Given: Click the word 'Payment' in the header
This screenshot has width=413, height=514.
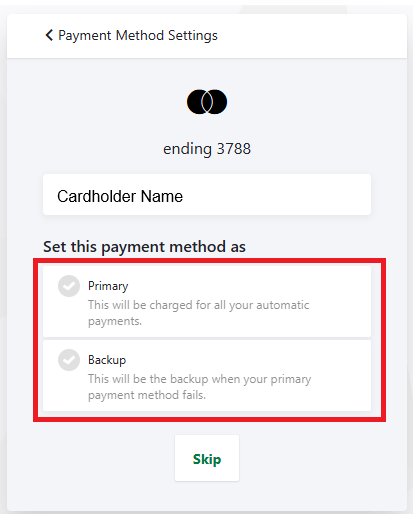Looking at the screenshot, I should (x=85, y=36).
